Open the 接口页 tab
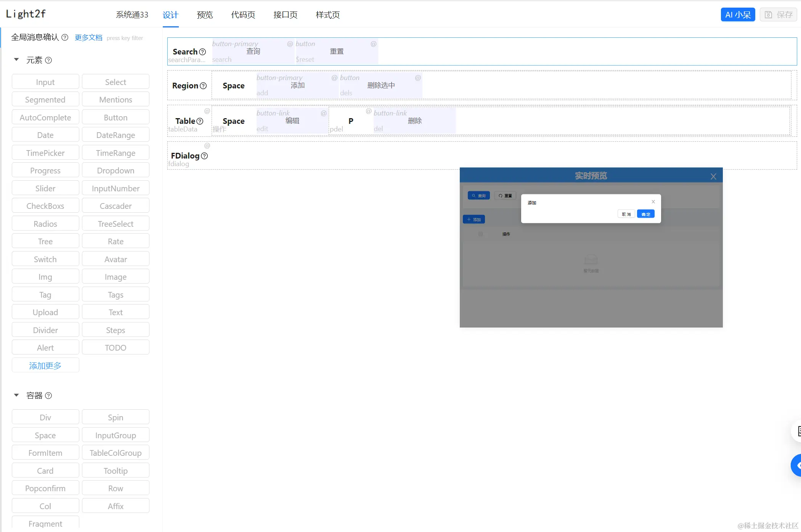This screenshot has width=801, height=532. (x=285, y=15)
